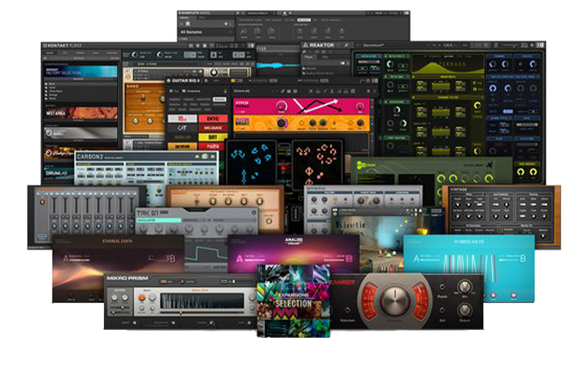The height and width of the screenshot is (387, 588).
Task: Click the Guitar Rig 6 title logo
Action: 185,81
